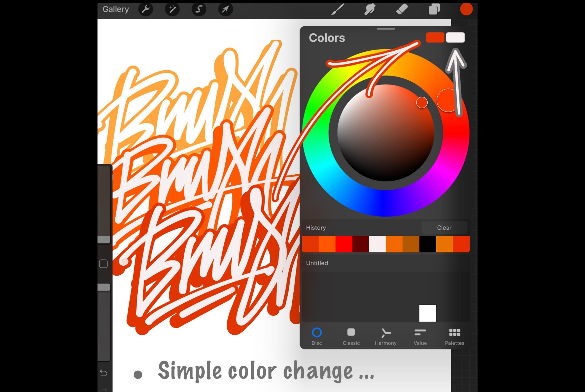
Task: Click Clear to erase color history
Action: point(444,227)
